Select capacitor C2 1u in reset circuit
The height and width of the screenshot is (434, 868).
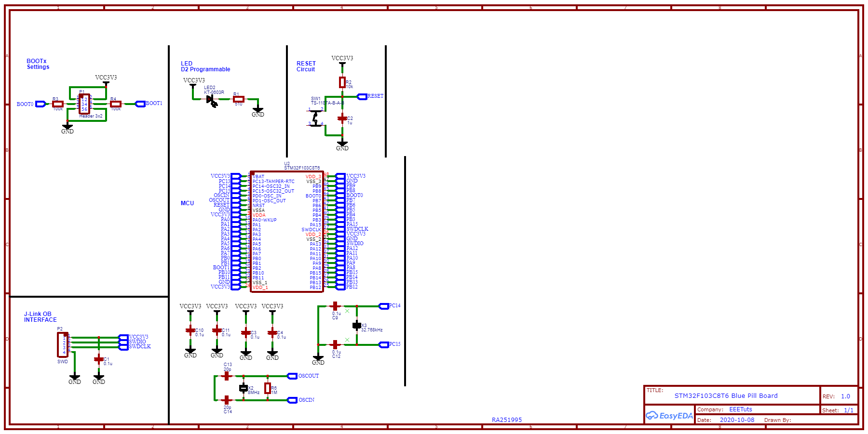click(x=342, y=118)
